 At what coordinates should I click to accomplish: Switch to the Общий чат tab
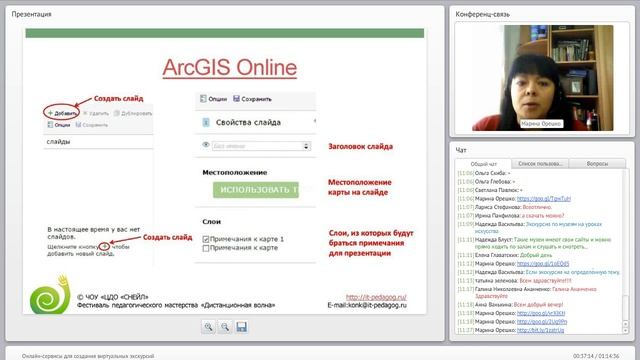483,164
